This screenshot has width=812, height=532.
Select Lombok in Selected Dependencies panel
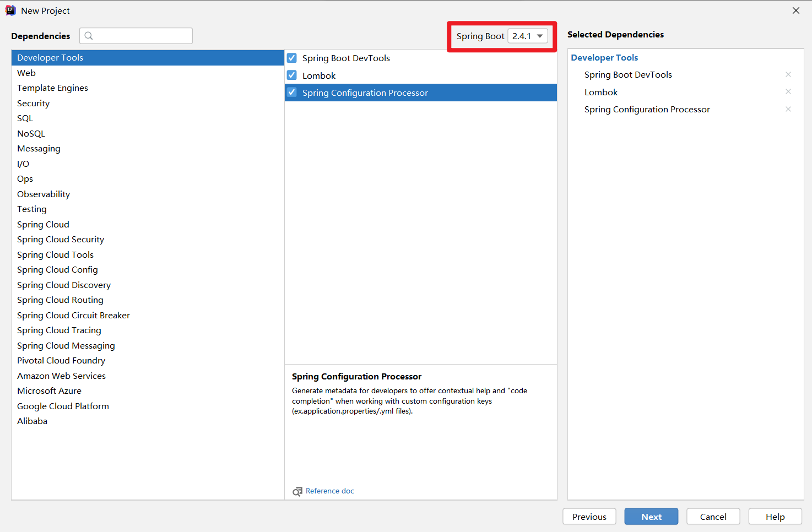(601, 92)
